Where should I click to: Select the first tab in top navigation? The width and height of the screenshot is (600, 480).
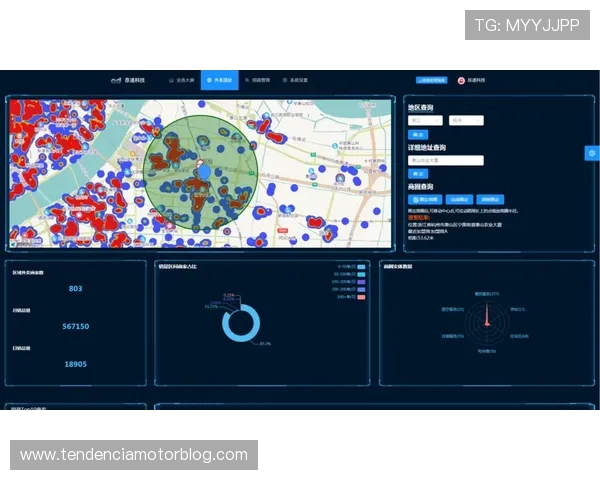click(x=183, y=80)
